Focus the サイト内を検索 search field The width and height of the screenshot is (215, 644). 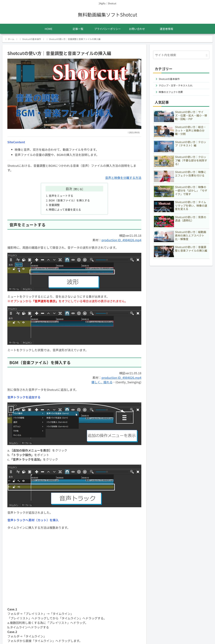point(181,55)
